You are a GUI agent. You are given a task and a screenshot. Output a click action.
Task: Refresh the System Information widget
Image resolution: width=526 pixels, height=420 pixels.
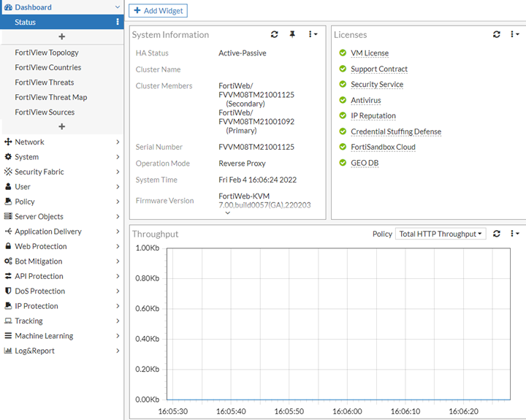click(x=275, y=34)
